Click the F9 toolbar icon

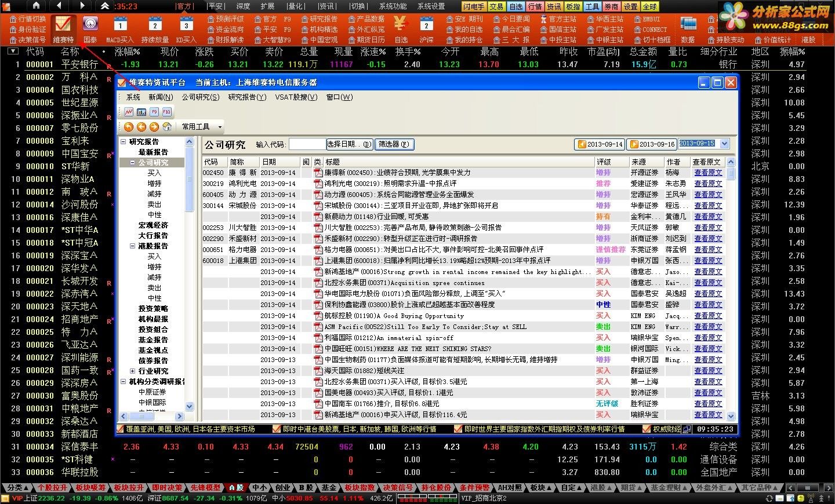point(154,112)
